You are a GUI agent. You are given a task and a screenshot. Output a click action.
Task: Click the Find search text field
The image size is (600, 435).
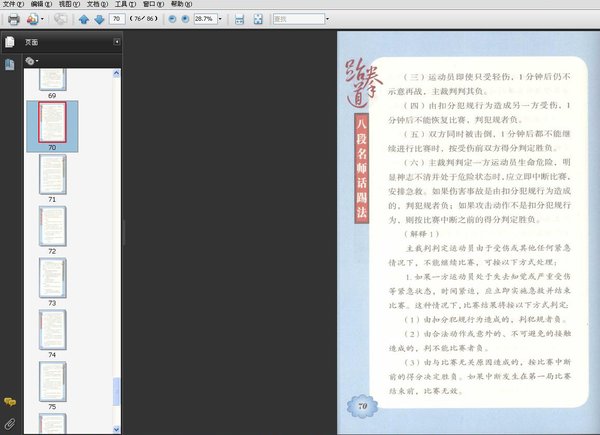(299, 19)
